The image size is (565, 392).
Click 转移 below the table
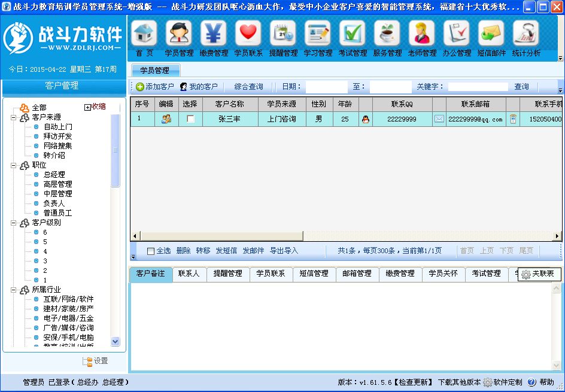[203, 251]
